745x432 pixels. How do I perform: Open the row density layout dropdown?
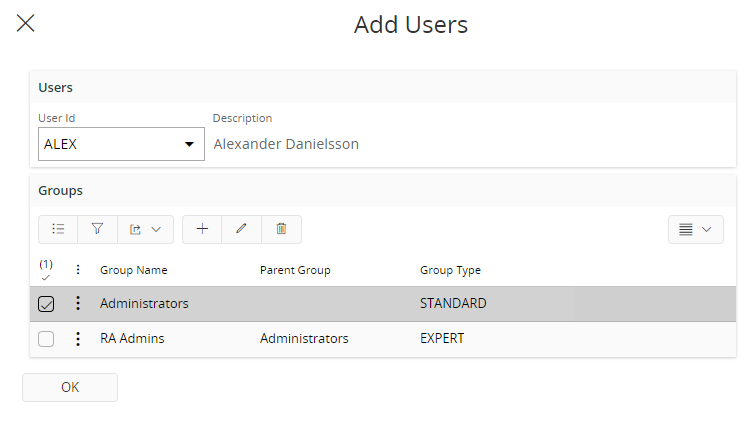point(696,230)
